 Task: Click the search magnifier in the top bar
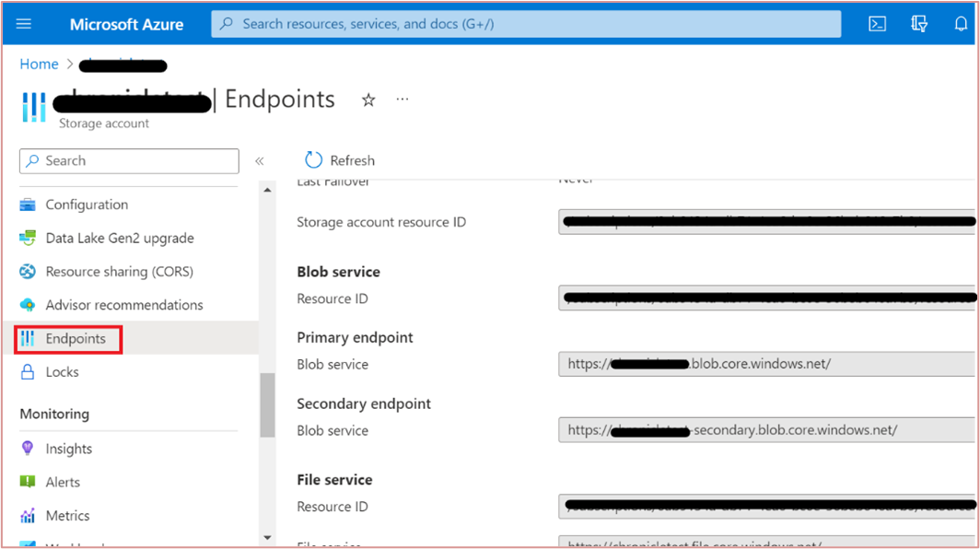(227, 24)
